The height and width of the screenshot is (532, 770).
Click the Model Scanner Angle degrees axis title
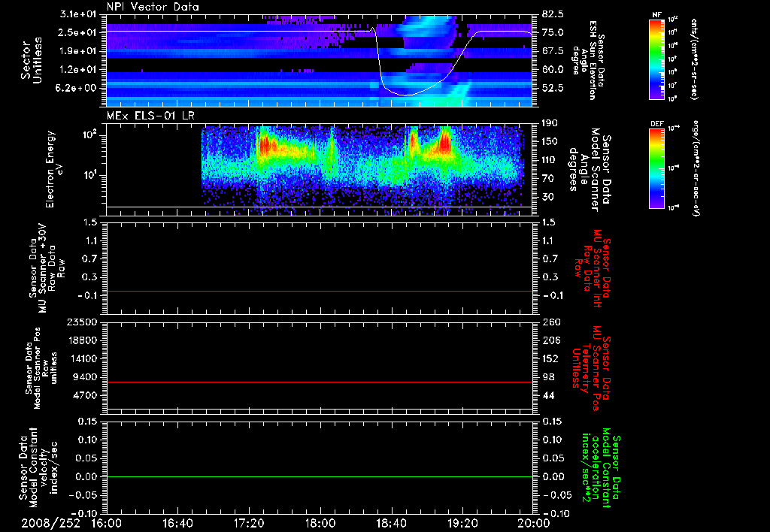(590, 169)
